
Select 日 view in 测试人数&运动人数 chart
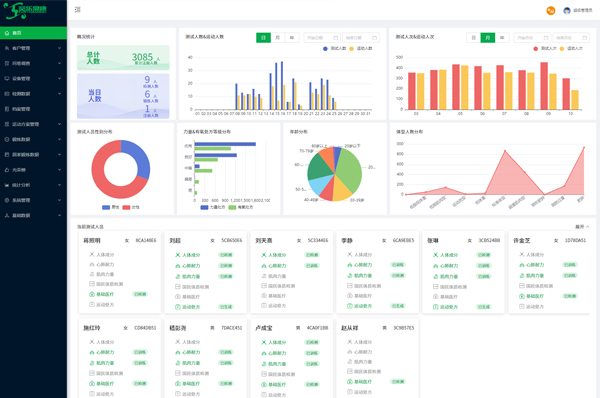(x=263, y=38)
